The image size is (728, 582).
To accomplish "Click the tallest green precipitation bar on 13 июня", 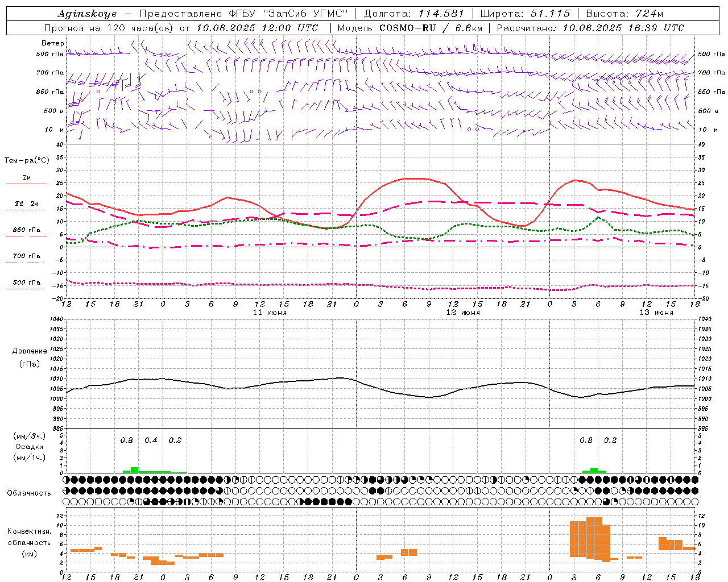I will pos(594,470).
